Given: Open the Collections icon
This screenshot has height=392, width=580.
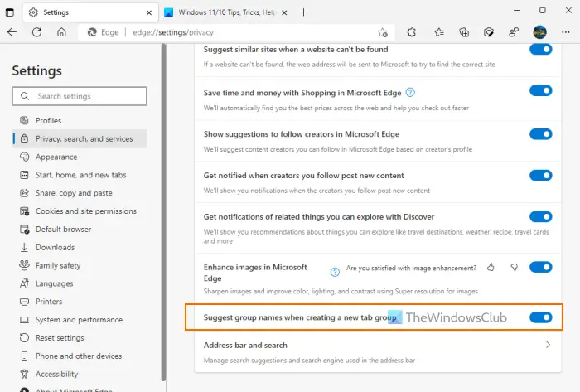Looking at the screenshot, I should (464, 32).
